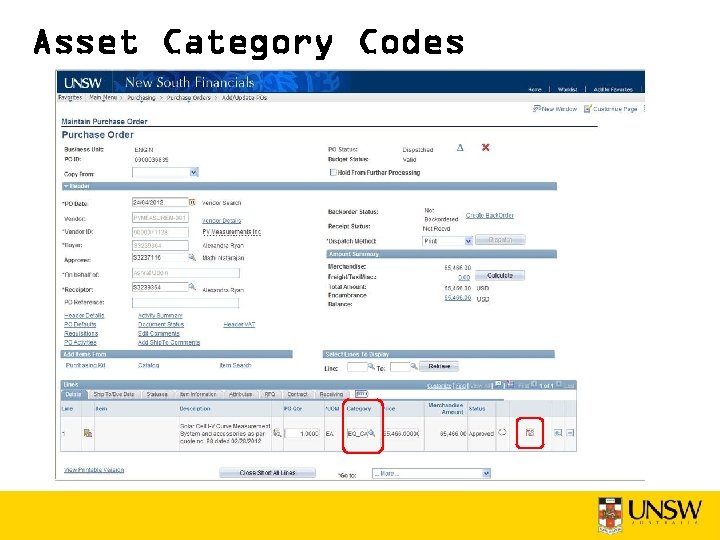Toggle Hold From Further Processing checkbox
Screen dimensions: 720x540
point(333,173)
